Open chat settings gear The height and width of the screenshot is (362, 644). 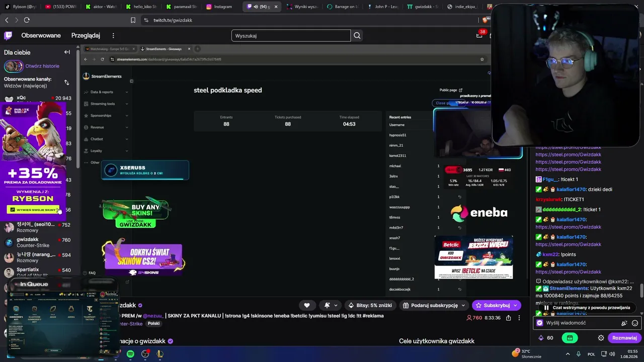coord(601,338)
